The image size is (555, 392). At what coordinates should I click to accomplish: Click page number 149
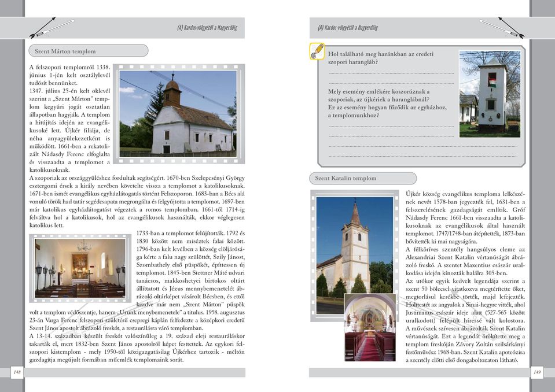pyautogui.click(x=537, y=372)
